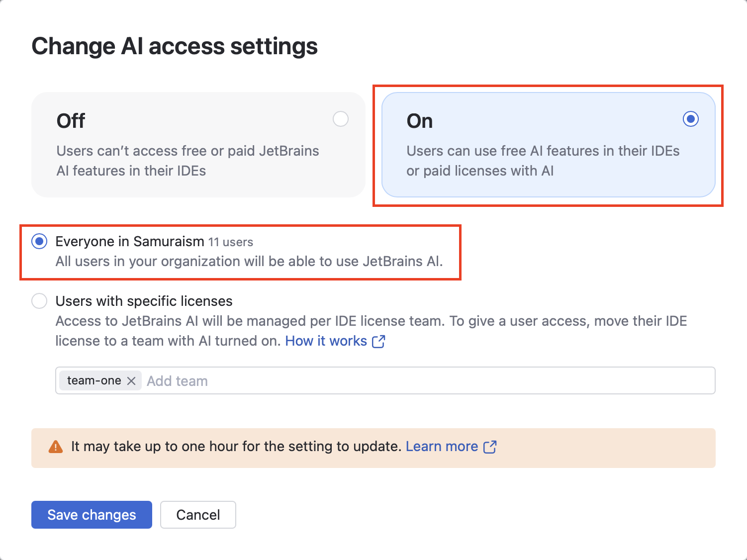This screenshot has width=747, height=560.
Task: Click the Off card description text
Action: (187, 161)
